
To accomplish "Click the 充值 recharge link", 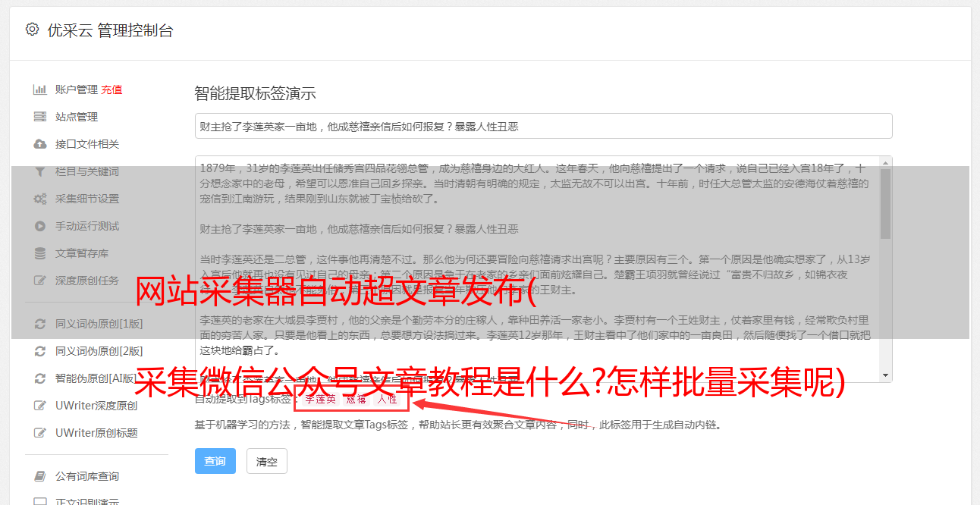I will 112,89.
